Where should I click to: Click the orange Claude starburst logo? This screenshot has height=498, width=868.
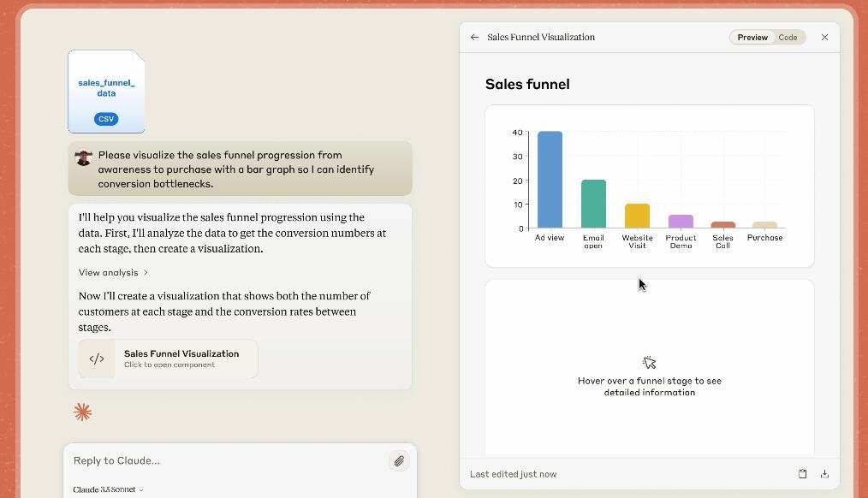click(82, 412)
